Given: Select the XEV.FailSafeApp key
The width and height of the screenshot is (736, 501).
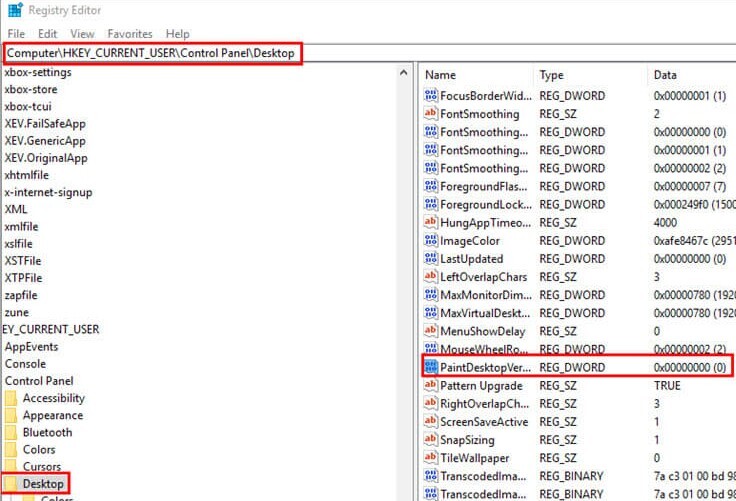Looking at the screenshot, I should [x=45, y=124].
